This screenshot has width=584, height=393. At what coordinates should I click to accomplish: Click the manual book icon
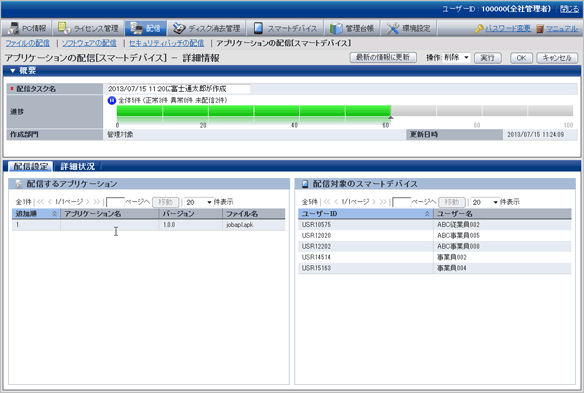point(540,29)
